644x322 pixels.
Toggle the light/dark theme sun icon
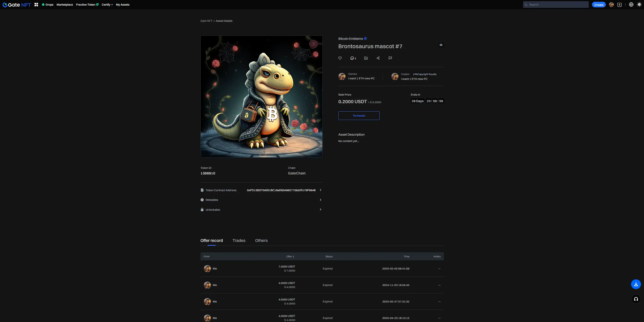639,5
